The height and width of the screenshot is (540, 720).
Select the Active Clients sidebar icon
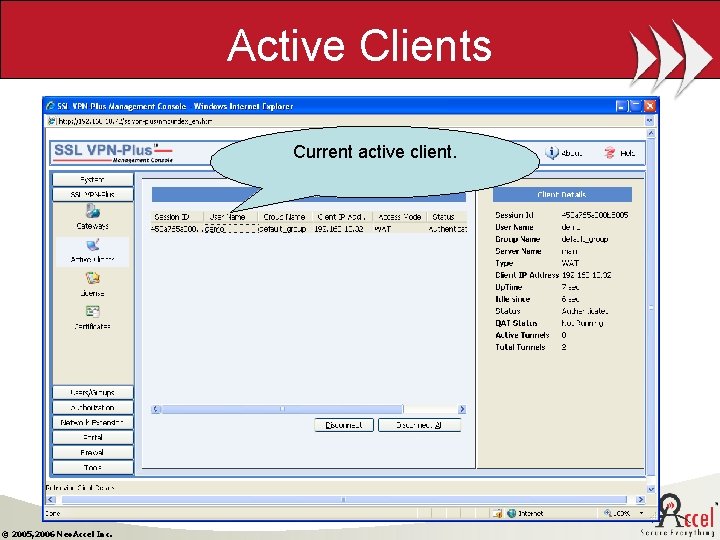[93, 245]
